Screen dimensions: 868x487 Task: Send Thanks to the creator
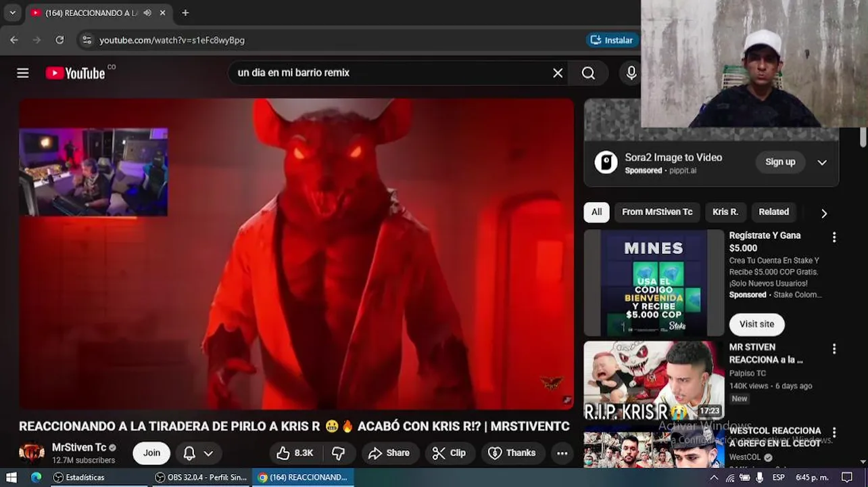(x=513, y=453)
